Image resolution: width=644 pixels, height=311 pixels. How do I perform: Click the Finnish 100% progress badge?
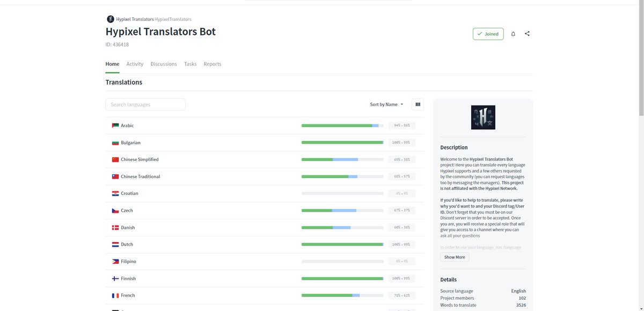tap(402, 279)
